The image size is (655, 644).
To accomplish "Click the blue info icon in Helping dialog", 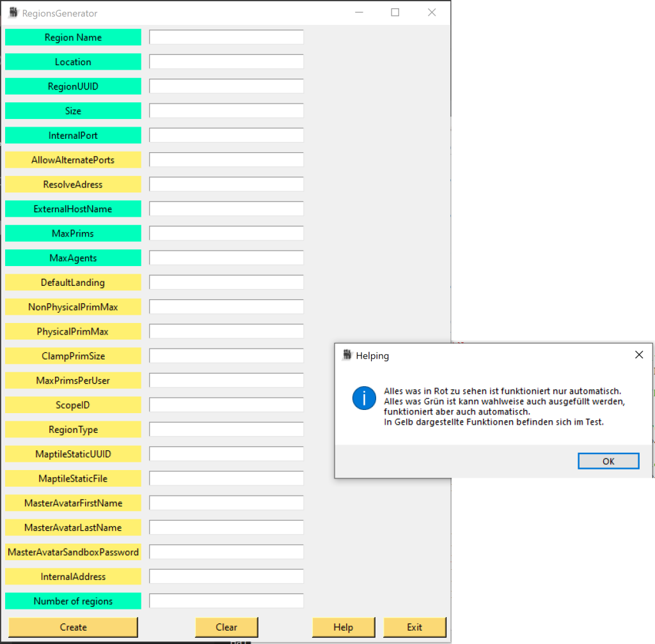I will pyautogui.click(x=364, y=398).
